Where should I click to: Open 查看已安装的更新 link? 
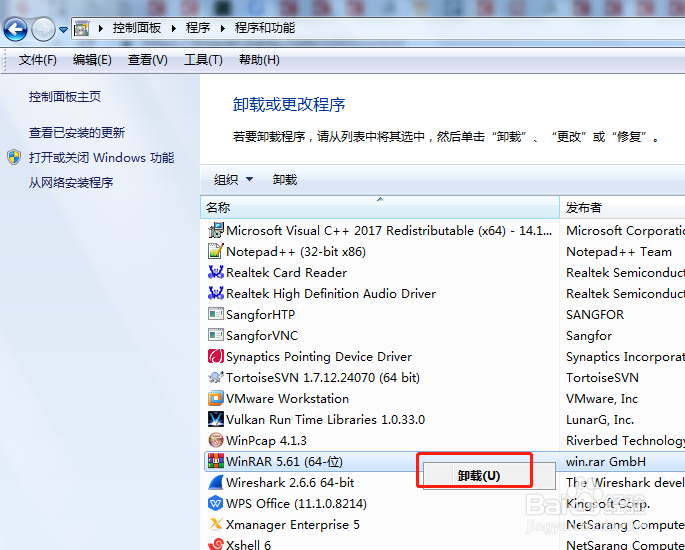click(77, 133)
